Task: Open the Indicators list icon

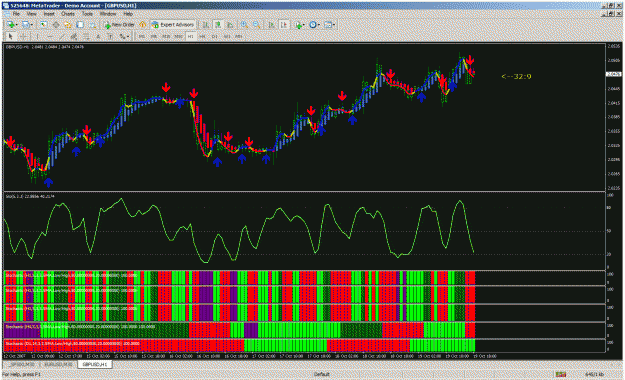Action: pos(298,25)
